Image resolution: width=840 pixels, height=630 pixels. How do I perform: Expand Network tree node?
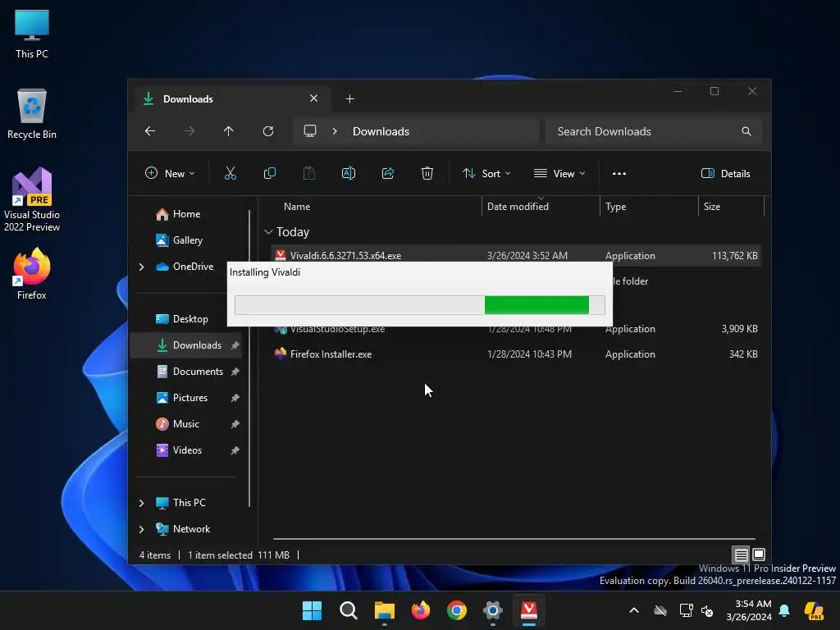click(141, 529)
